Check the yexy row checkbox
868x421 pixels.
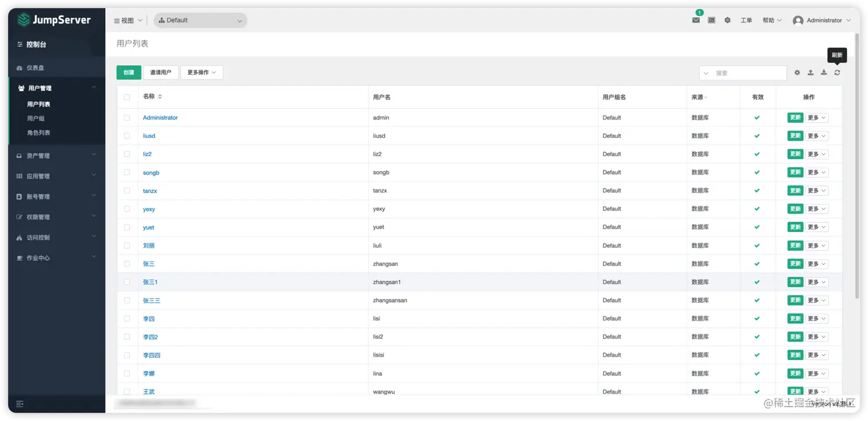[x=127, y=209]
